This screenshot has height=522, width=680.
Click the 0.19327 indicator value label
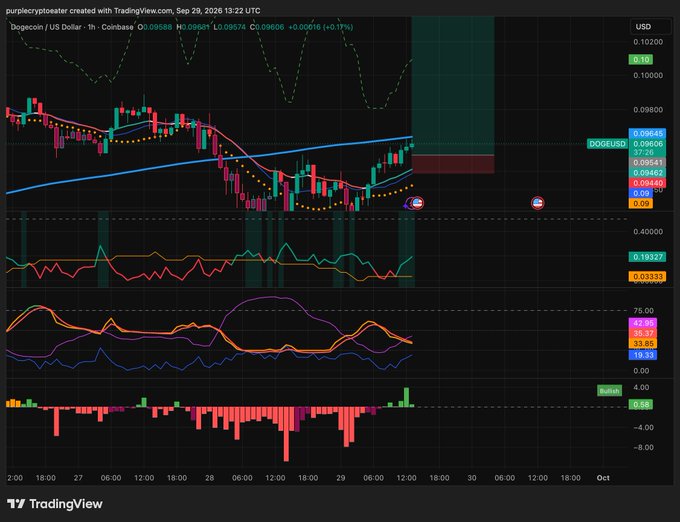point(647,257)
